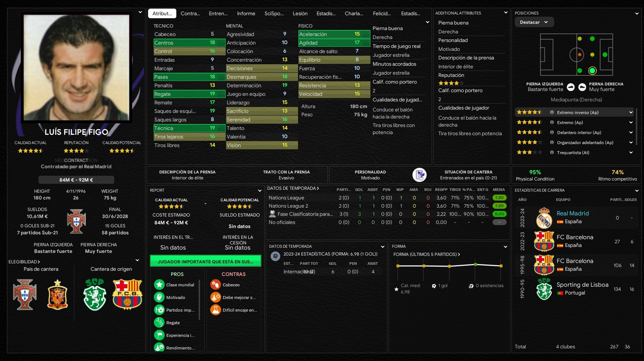The image size is (644, 361).
Task: Click the Difícil encaje en... con icon
Action: coord(216,310)
